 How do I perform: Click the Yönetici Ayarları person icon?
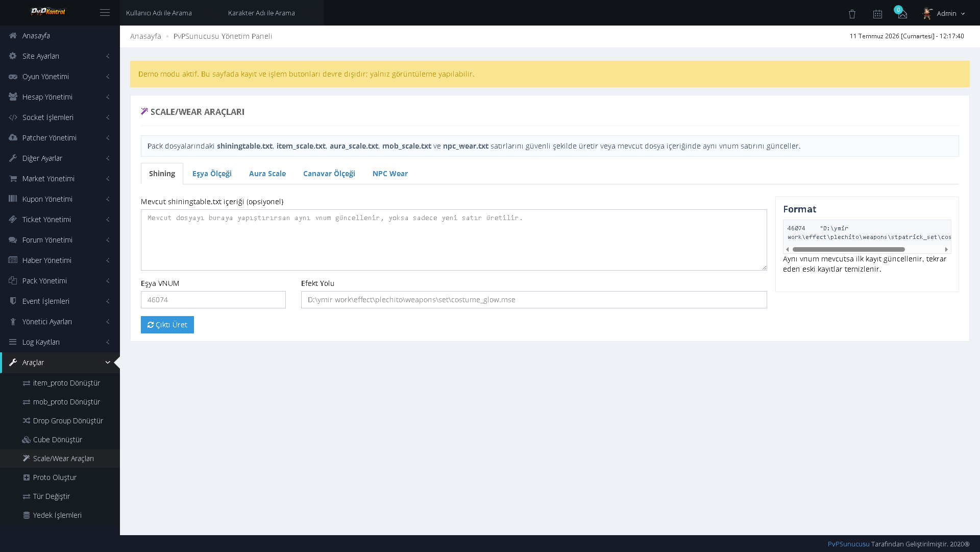point(13,322)
